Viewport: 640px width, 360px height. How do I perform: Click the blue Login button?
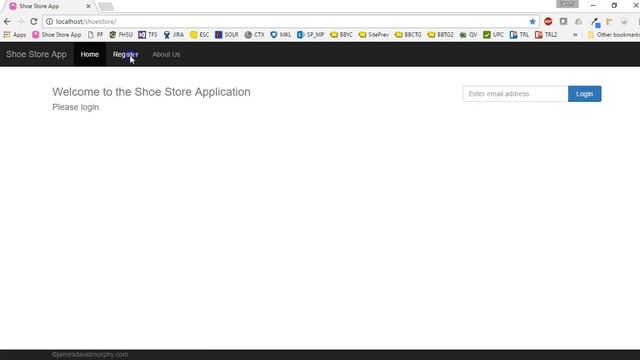584,94
